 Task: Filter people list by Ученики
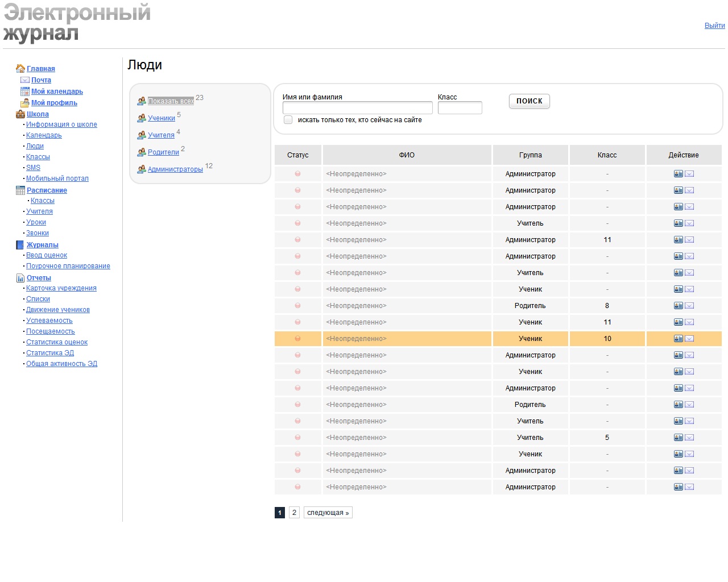point(162,118)
